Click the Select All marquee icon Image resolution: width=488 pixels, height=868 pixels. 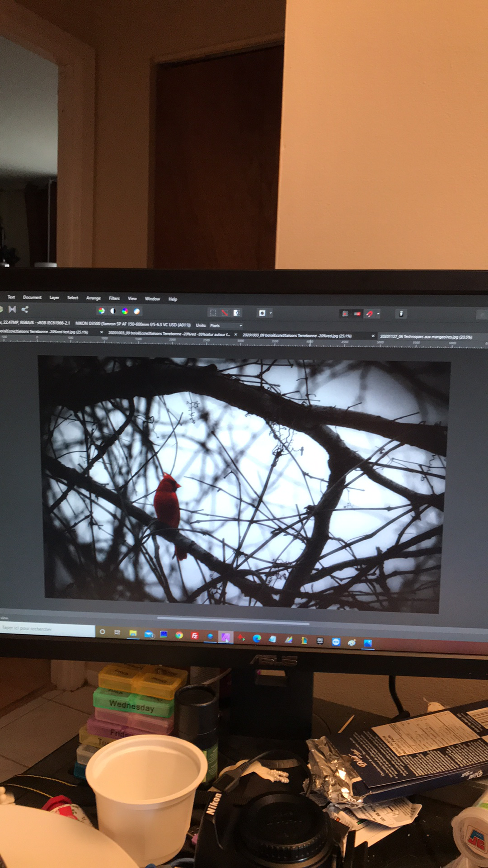click(x=212, y=312)
